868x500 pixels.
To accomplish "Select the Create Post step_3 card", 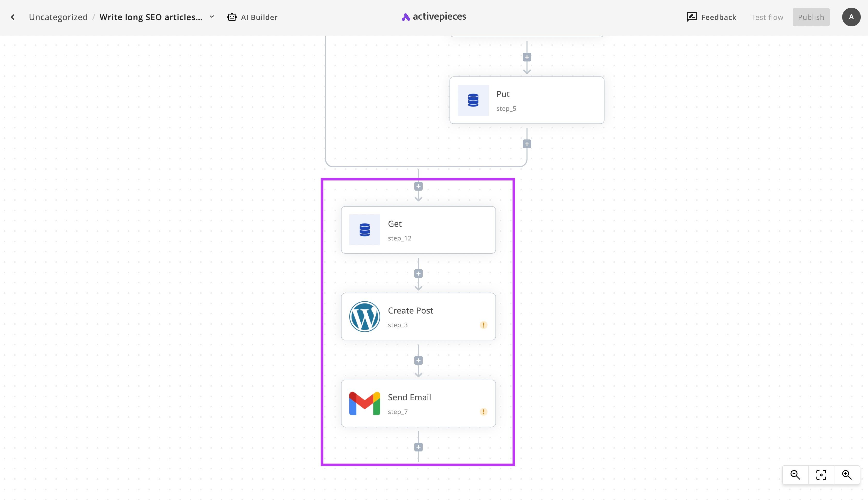I will [419, 317].
